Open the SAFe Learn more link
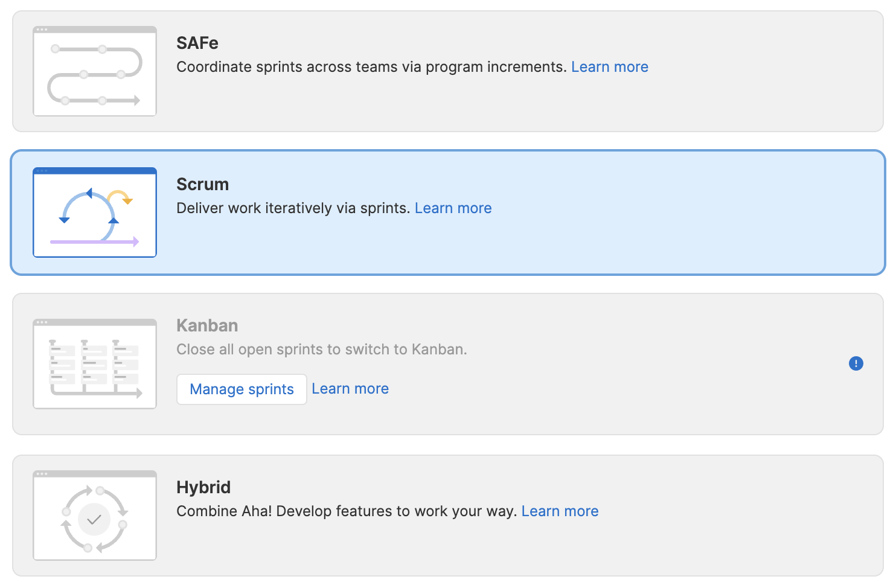 pyautogui.click(x=609, y=67)
